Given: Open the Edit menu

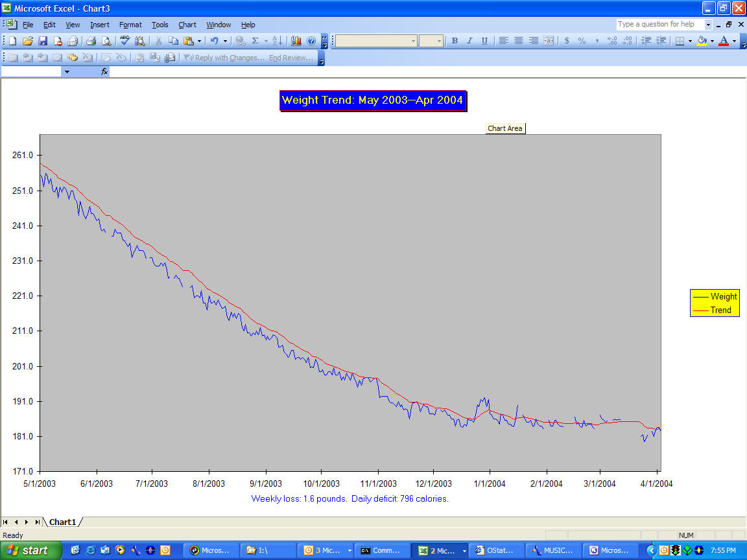Looking at the screenshot, I should pos(49,25).
